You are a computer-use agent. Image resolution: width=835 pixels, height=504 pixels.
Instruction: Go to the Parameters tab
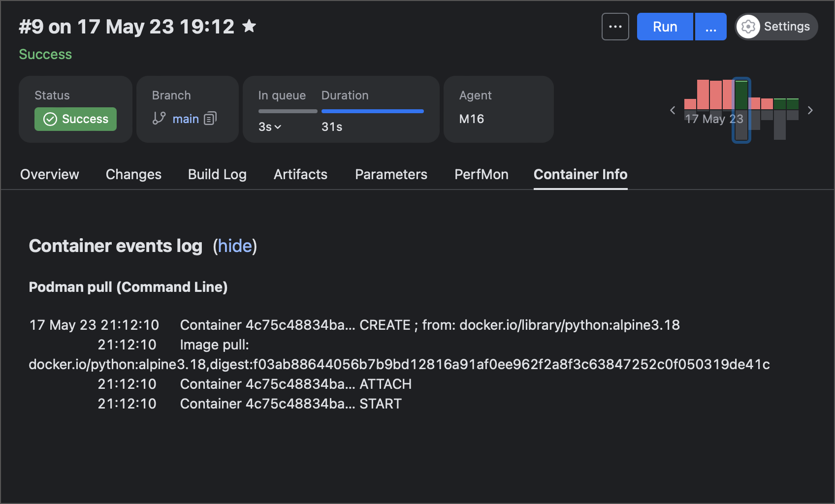click(x=391, y=174)
